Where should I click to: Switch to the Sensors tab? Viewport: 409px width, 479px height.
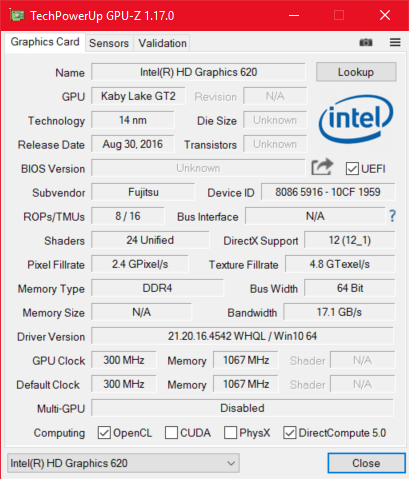pyautogui.click(x=109, y=43)
